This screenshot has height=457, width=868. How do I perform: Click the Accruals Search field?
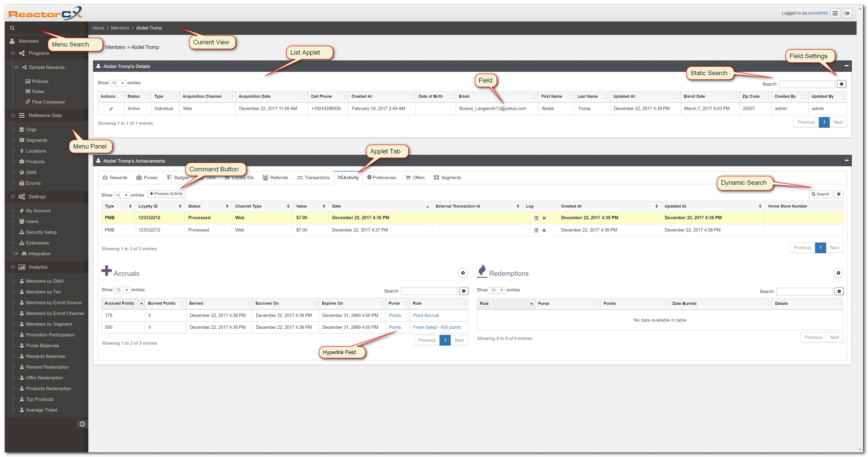click(x=429, y=291)
